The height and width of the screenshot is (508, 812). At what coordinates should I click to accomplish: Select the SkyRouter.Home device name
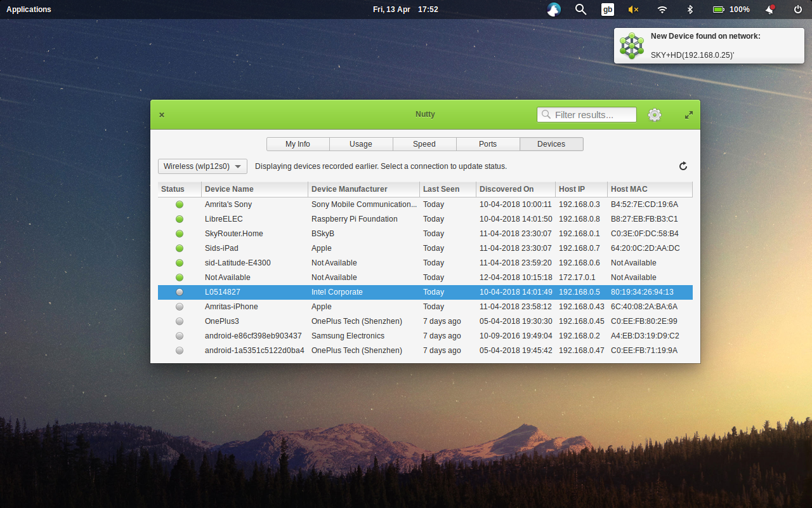coord(234,234)
